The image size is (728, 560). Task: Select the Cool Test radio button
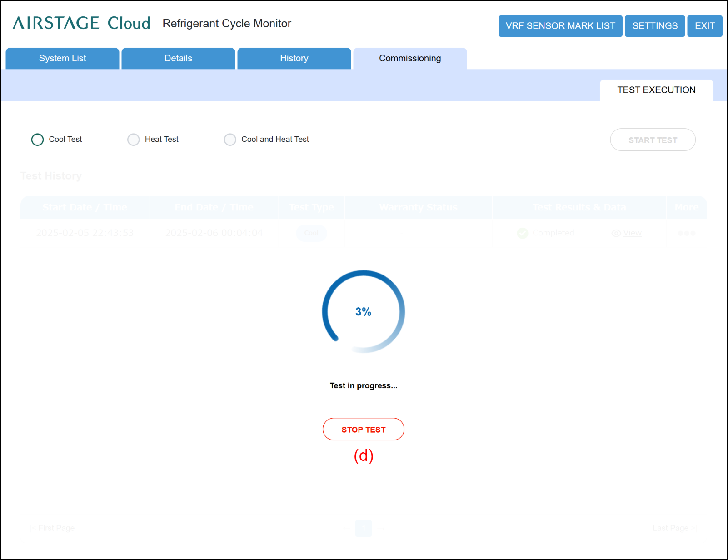[x=37, y=140]
